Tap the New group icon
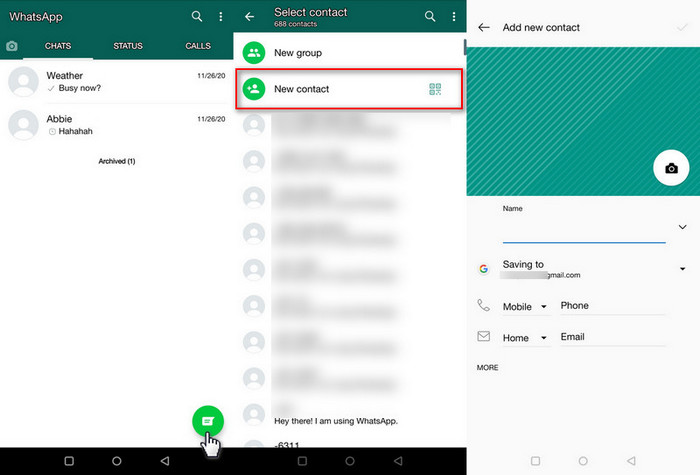 point(254,53)
